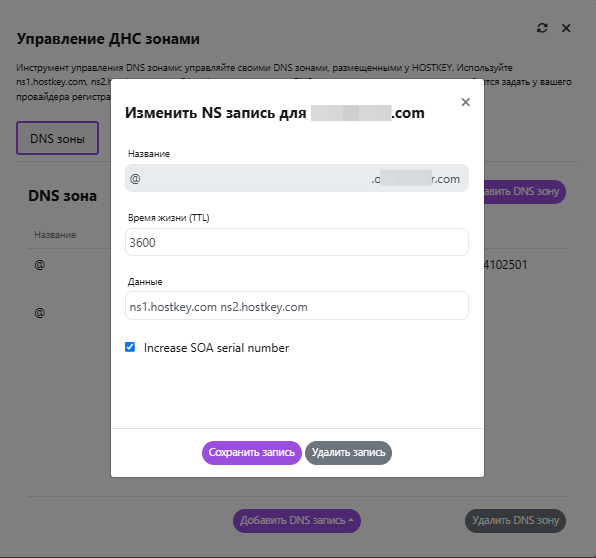The height and width of the screenshot is (558, 596).
Task: Click the Удалить DNS зону button
Action: click(515, 520)
